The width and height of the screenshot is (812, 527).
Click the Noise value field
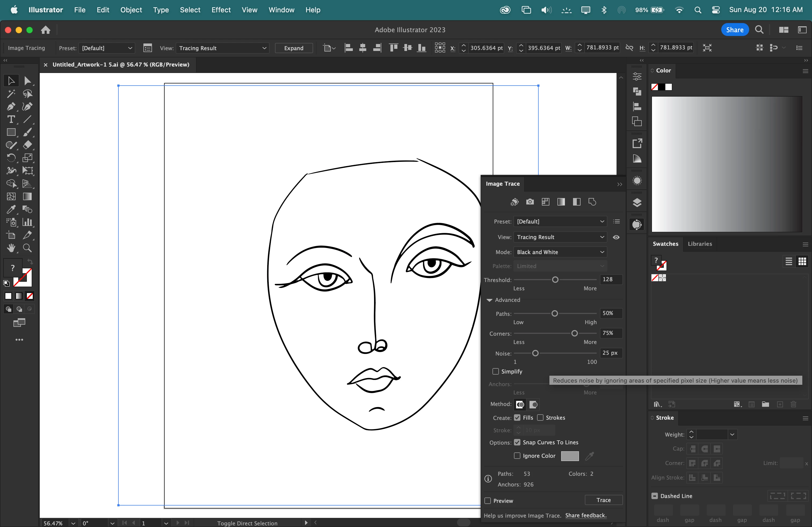tap(610, 353)
